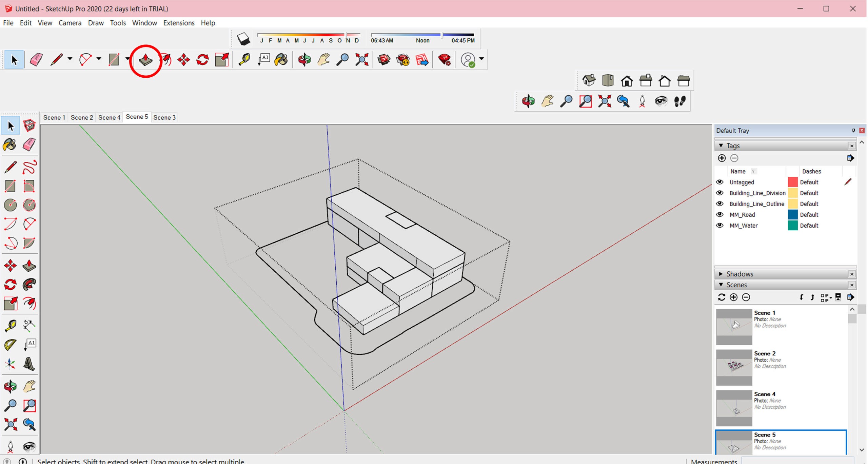868x464 pixels.
Task: Open the Camera menu
Action: point(70,23)
